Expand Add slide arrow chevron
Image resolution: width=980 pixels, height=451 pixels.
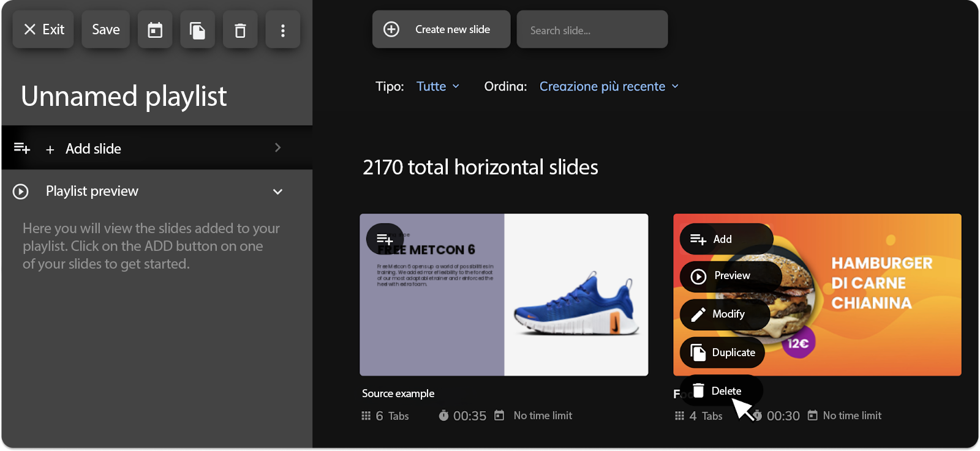pyautogui.click(x=277, y=147)
